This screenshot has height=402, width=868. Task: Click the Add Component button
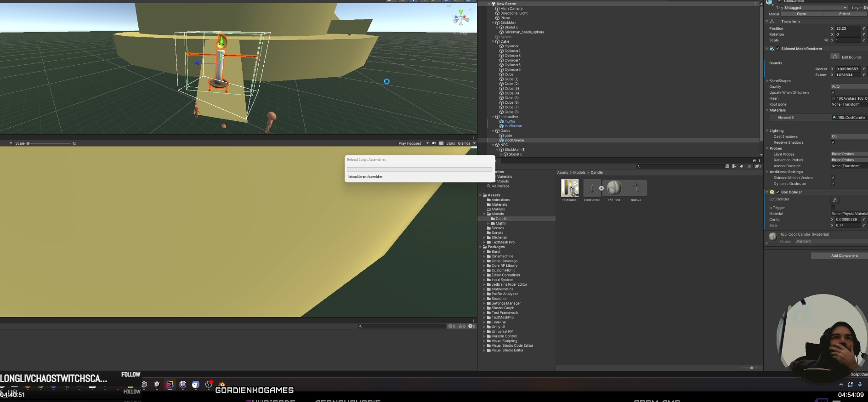[x=840, y=255]
